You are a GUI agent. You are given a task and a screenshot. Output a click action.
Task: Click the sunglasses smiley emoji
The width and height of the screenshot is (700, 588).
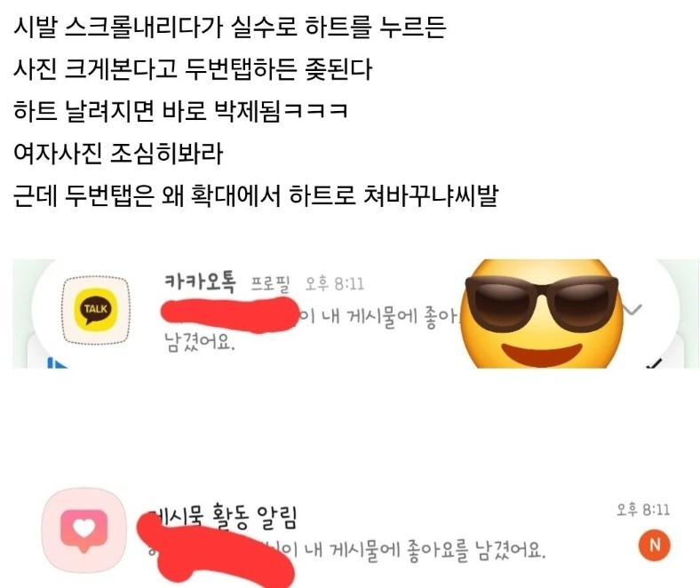(542, 314)
